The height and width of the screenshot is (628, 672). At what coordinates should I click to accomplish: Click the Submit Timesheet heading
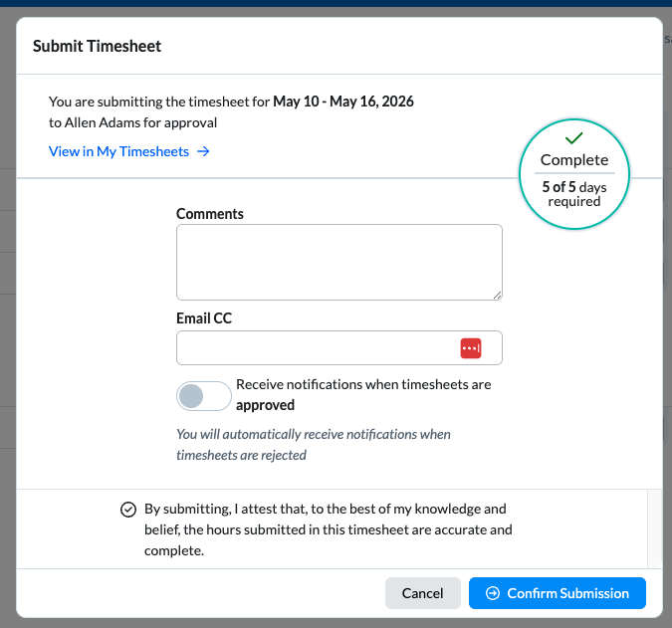(x=97, y=46)
